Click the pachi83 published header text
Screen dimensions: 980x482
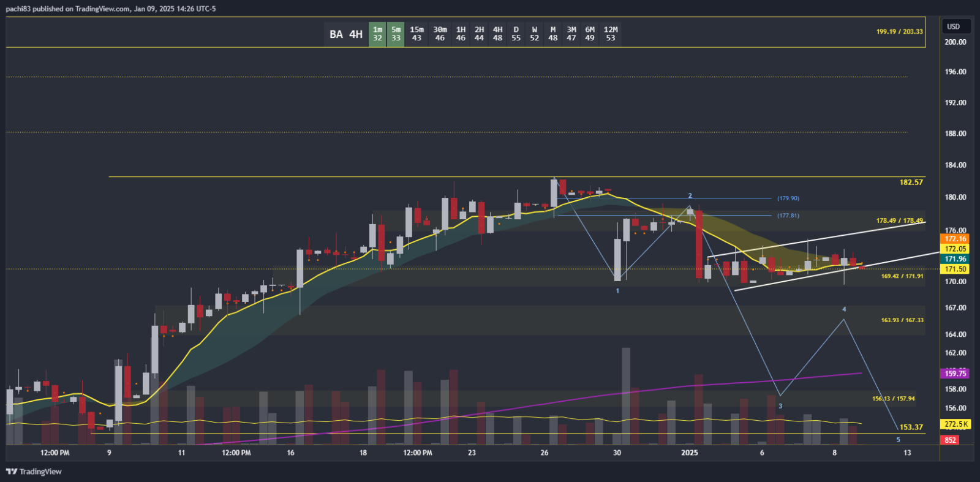111,9
